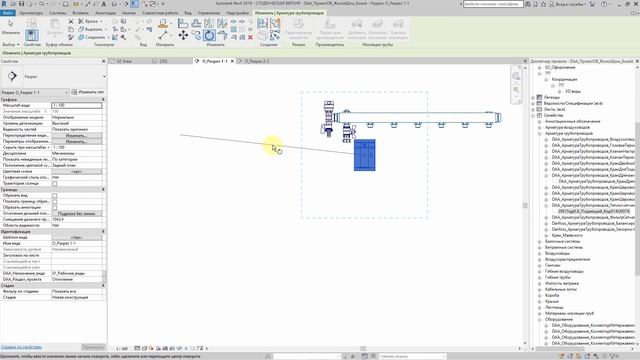The height and width of the screenshot is (360, 640).
Task: Open the Section type selector dropdown
Action: tap(104, 77)
